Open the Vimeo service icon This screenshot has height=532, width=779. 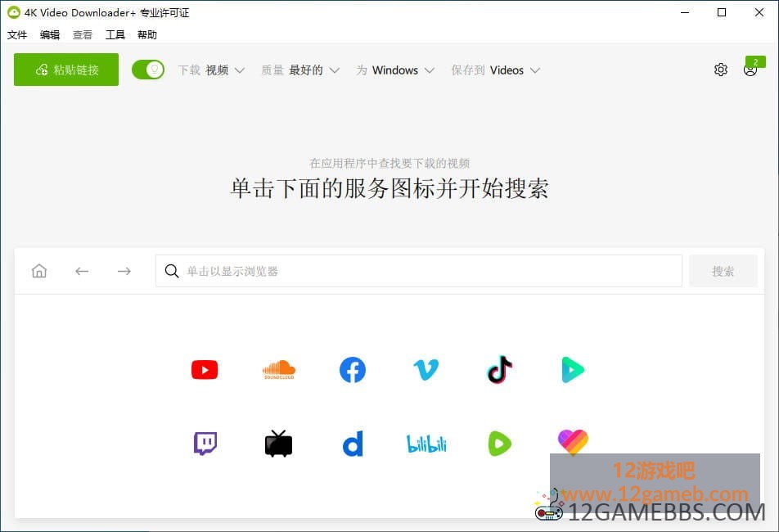point(426,370)
